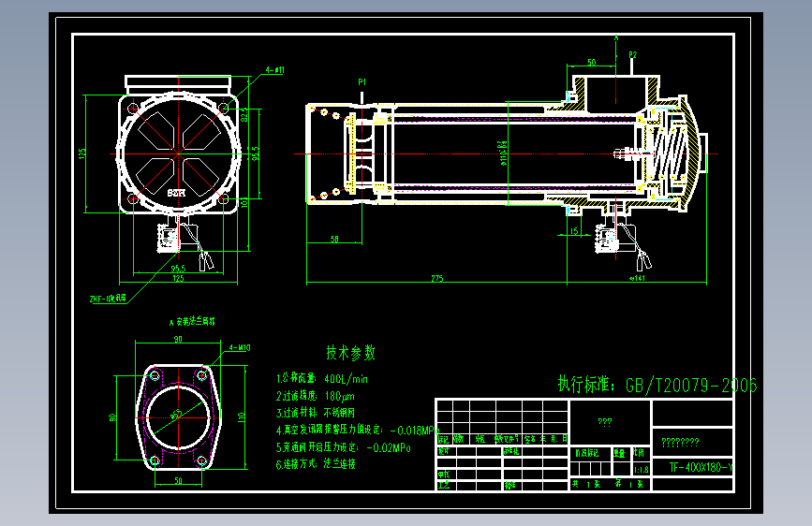Select the "ø65" diameter text in flange
The image size is (812, 526).
[176, 415]
